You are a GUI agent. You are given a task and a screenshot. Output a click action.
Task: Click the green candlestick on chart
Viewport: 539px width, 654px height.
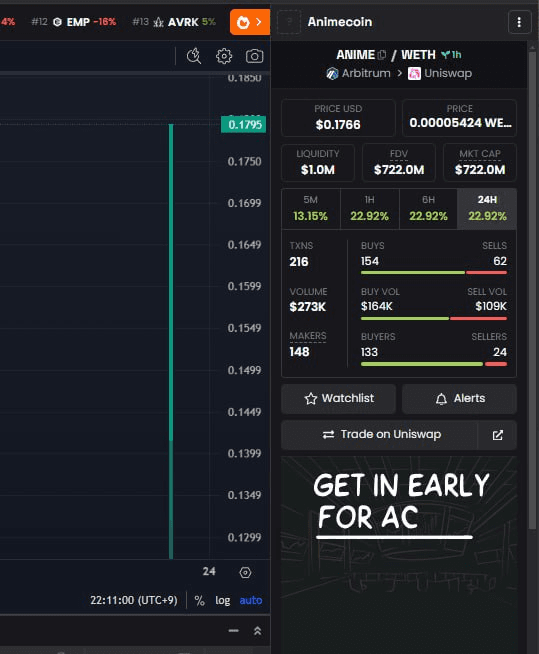click(171, 341)
